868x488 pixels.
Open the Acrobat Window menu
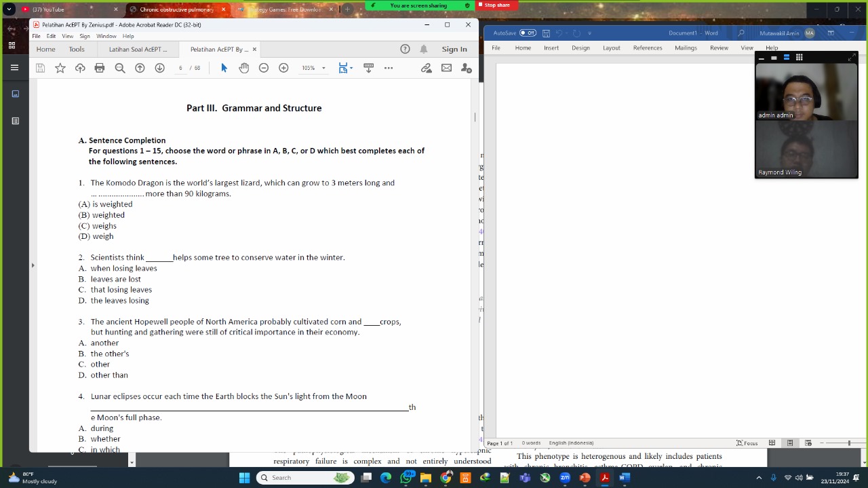[106, 36]
